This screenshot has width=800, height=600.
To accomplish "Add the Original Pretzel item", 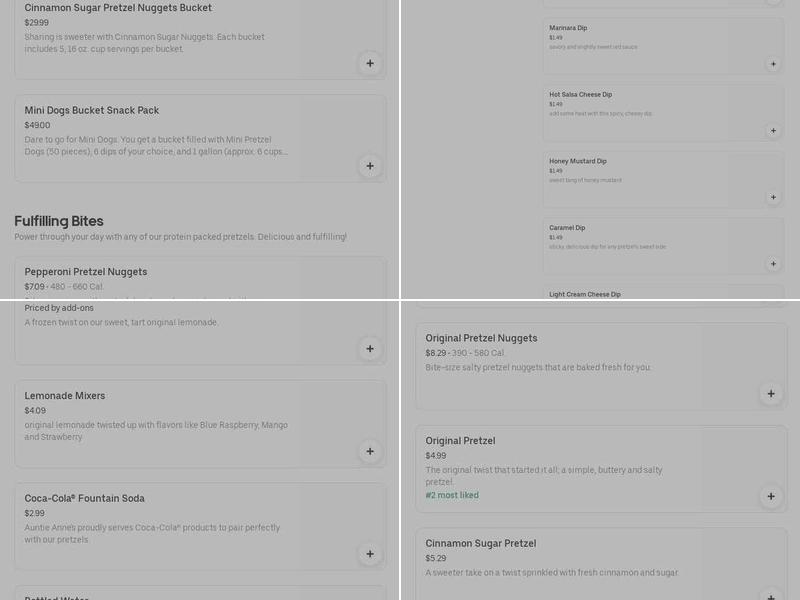I will (771, 496).
